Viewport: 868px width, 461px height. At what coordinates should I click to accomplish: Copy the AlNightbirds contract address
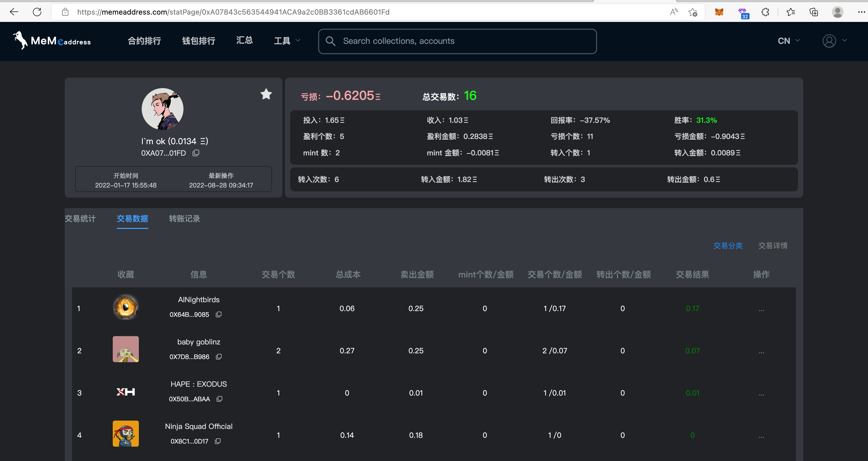coord(218,314)
